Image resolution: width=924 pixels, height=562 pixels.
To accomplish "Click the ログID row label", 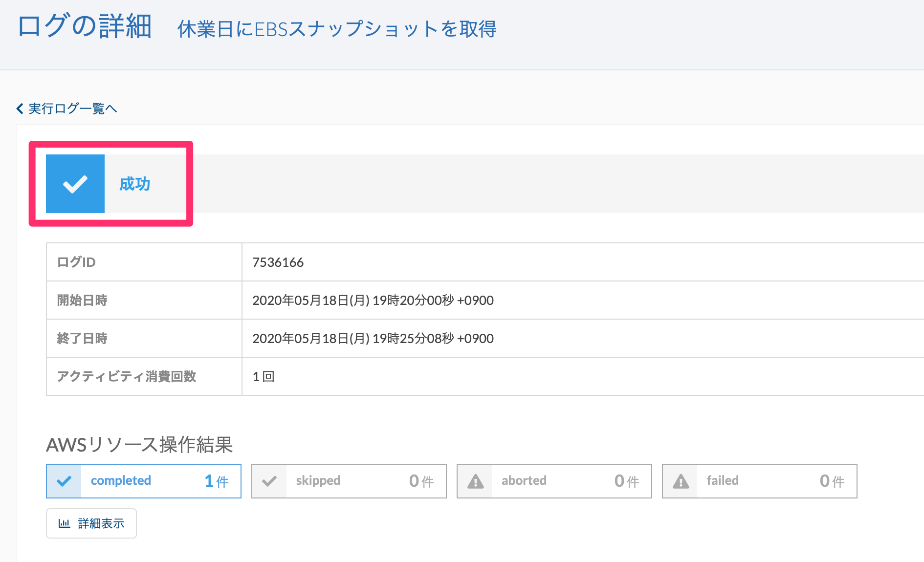I will (x=76, y=262).
